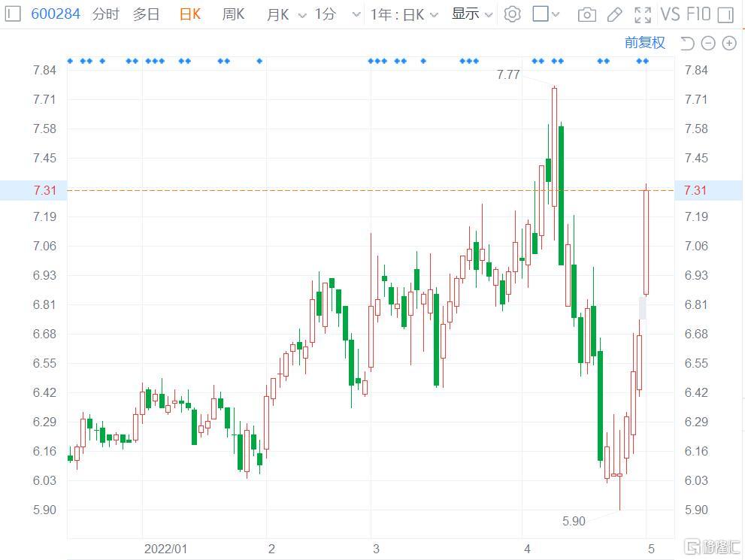Activate the drawing pencil tool
The height and width of the screenshot is (560, 745).
pos(615,15)
